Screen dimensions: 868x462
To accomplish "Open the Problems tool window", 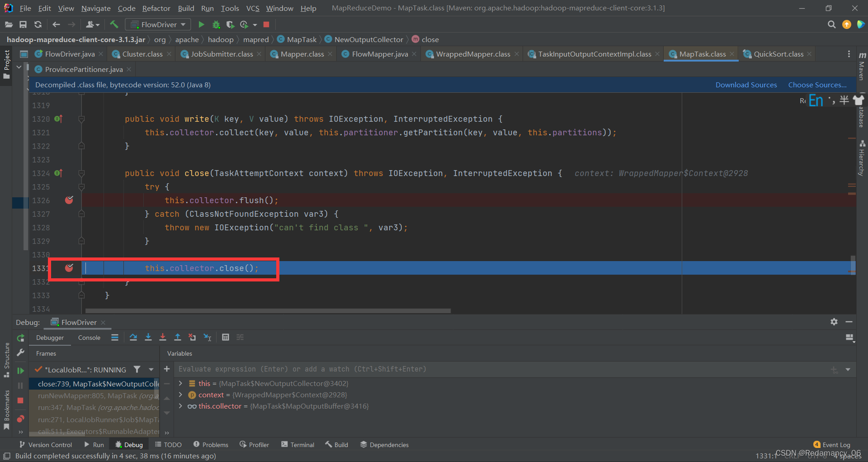I will click(211, 445).
